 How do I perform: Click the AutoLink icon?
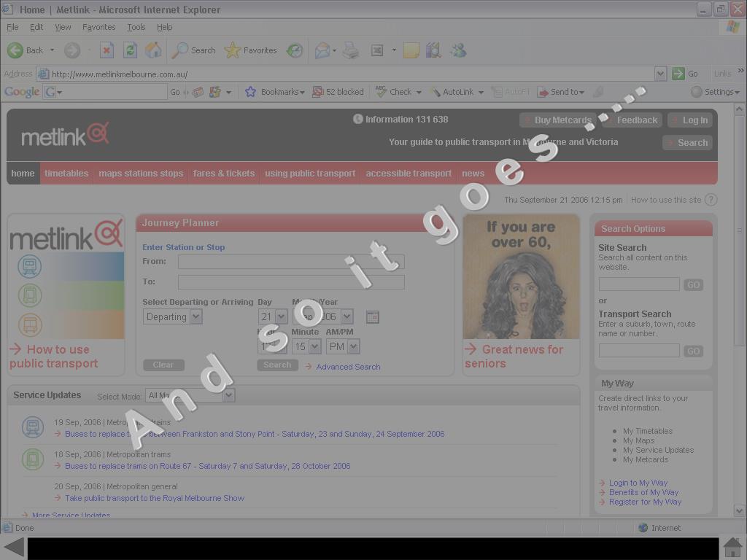[x=436, y=92]
